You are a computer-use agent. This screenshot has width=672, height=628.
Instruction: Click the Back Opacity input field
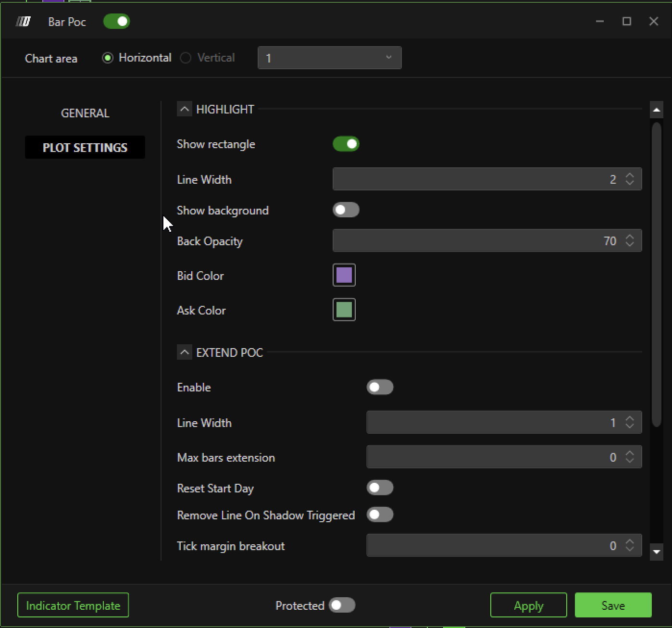[x=476, y=241]
